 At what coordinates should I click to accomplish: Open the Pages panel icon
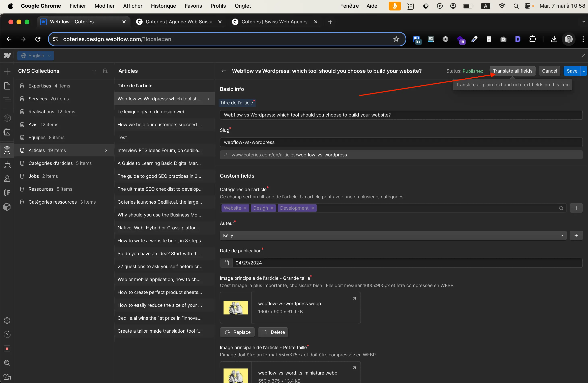pos(7,85)
